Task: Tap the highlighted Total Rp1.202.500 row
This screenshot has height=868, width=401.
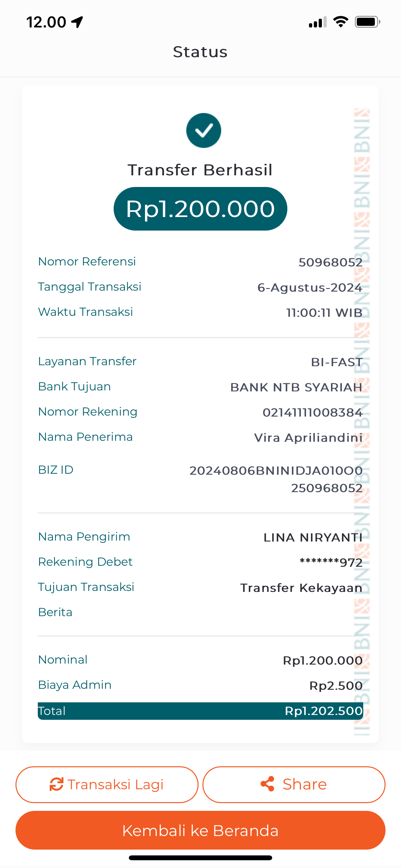Action: [x=200, y=711]
